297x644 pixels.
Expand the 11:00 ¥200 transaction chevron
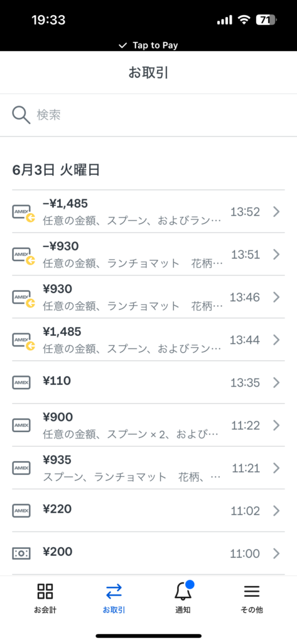pyautogui.click(x=276, y=553)
